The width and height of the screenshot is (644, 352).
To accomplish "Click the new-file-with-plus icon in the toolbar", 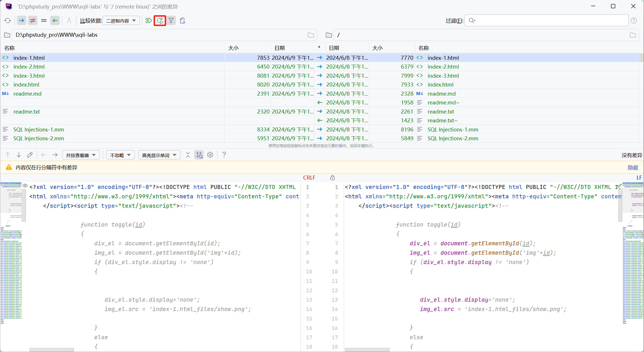I will pos(182,20).
